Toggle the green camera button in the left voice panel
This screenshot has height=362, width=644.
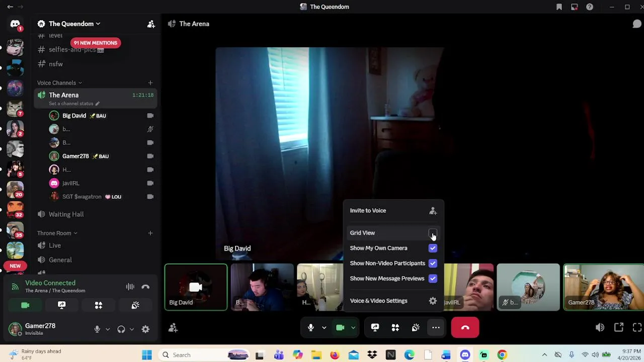[25, 305]
